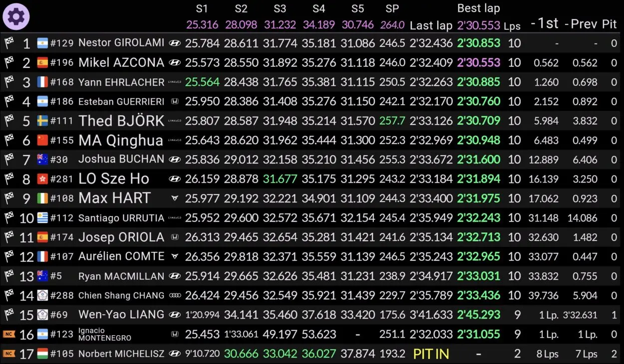
Task: Click the Last lap column header
Action: 431,25
